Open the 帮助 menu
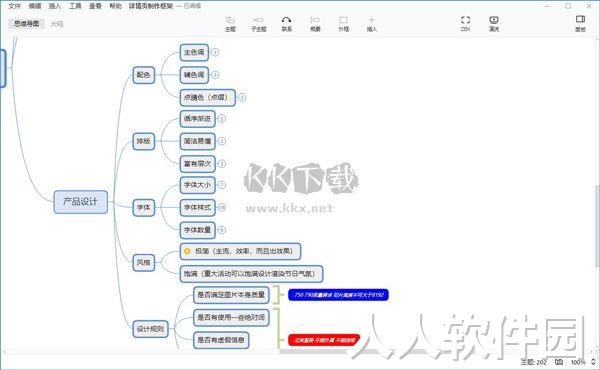 [x=116, y=6]
